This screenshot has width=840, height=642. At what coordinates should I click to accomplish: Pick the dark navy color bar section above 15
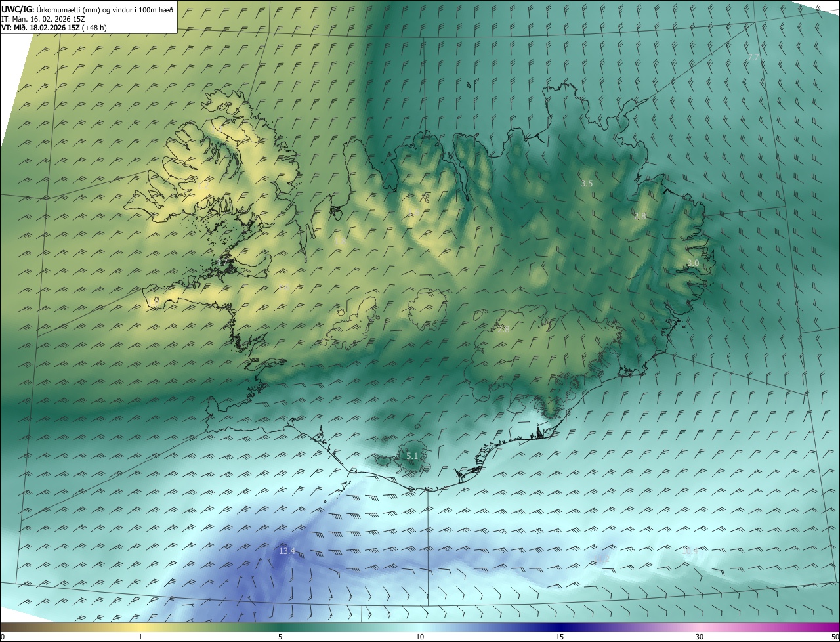click(x=560, y=627)
